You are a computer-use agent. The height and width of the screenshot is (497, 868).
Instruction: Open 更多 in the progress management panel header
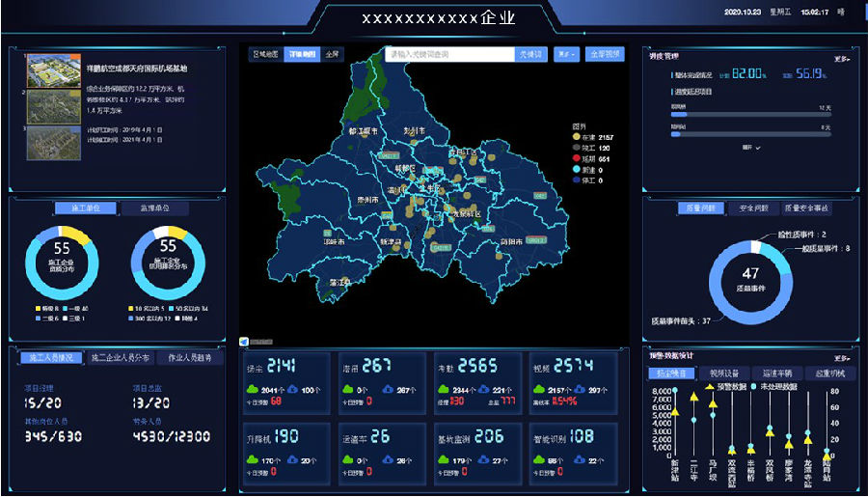click(x=842, y=59)
